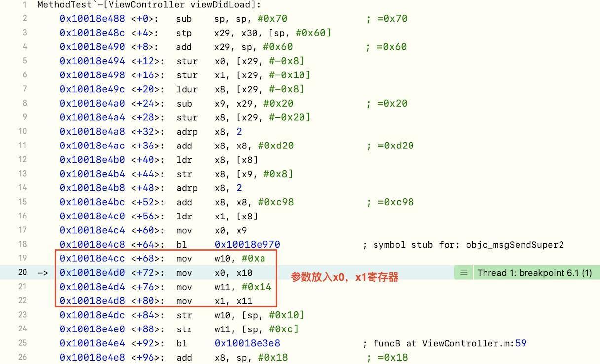The height and width of the screenshot is (364, 600).
Task: Click operands 'w10, #0xa'
Action: pyautogui.click(x=240, y=258)
